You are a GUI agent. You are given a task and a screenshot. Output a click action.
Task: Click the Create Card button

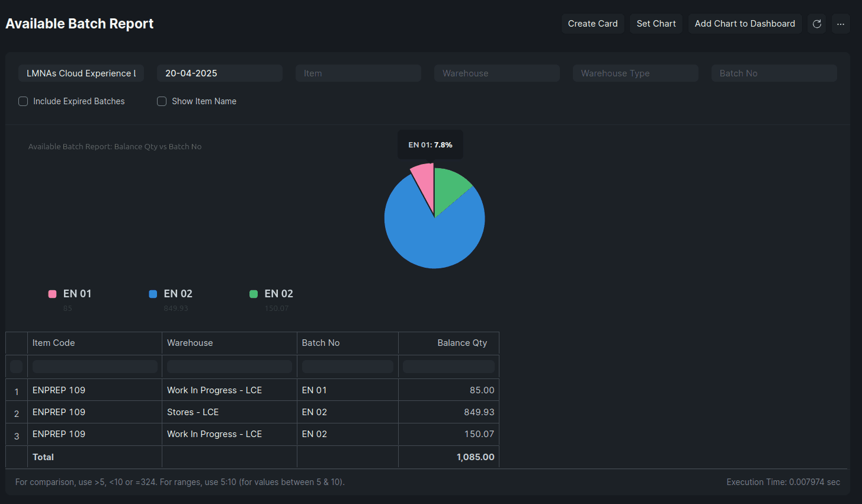pos(593,24)
